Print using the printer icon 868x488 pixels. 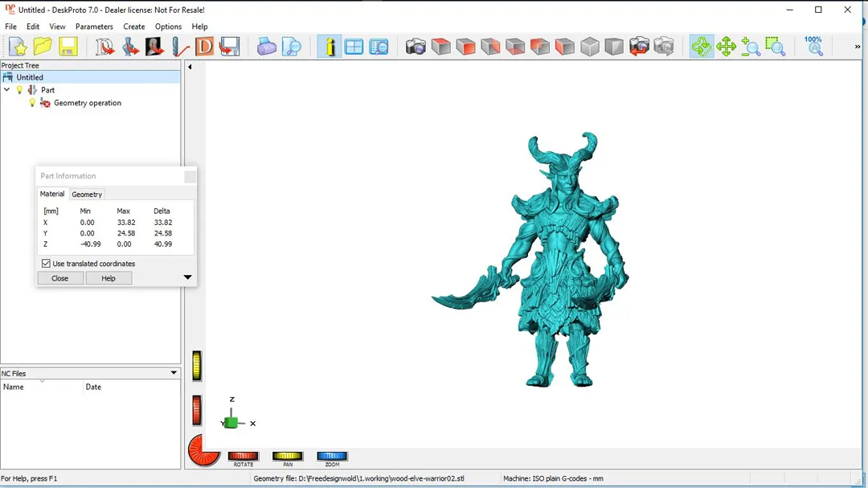click(x=266, y=47)
